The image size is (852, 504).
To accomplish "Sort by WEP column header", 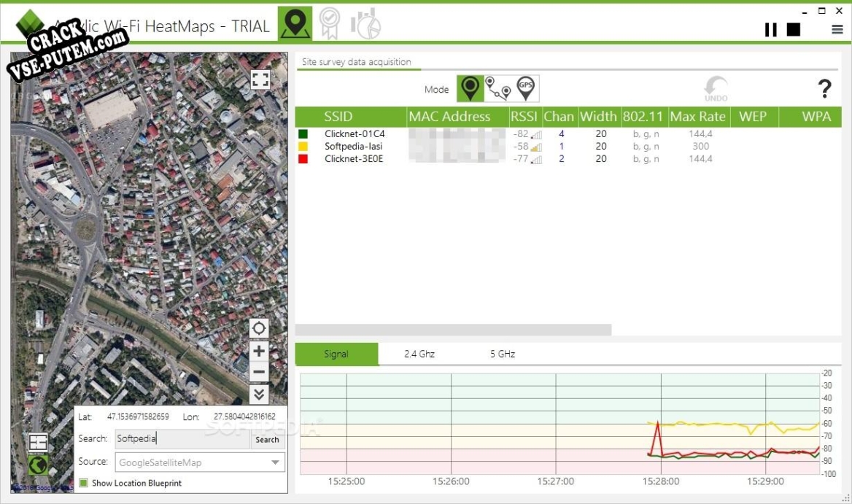I will 754,117.
